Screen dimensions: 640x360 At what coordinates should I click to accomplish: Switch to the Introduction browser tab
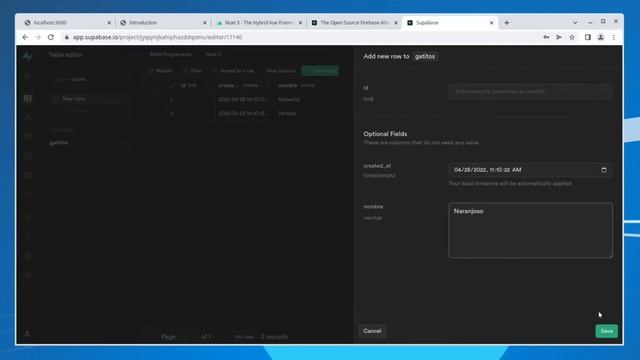pyautogui.click(x=163, y=23)
